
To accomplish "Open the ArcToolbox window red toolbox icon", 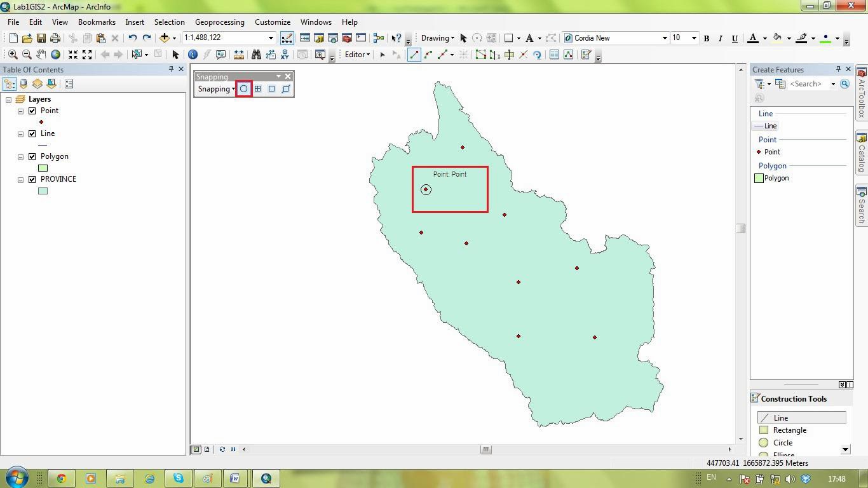I will (x=347, y=38).
